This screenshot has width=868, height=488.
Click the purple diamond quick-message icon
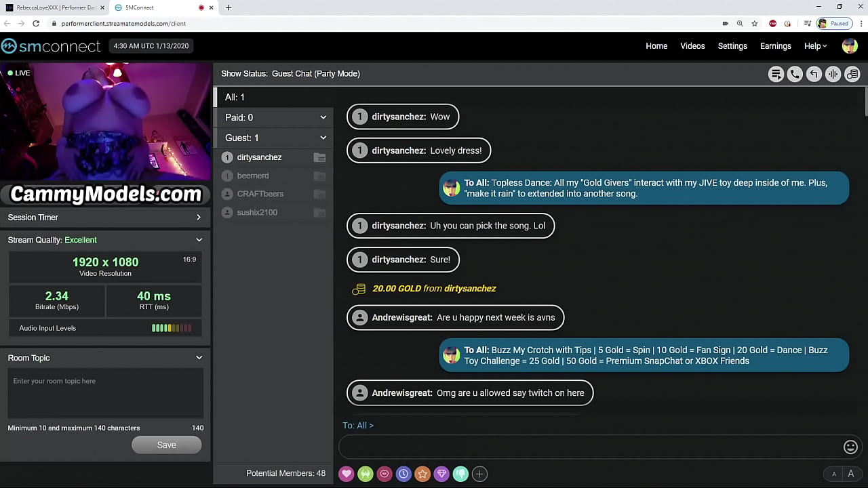pos(441,474)
